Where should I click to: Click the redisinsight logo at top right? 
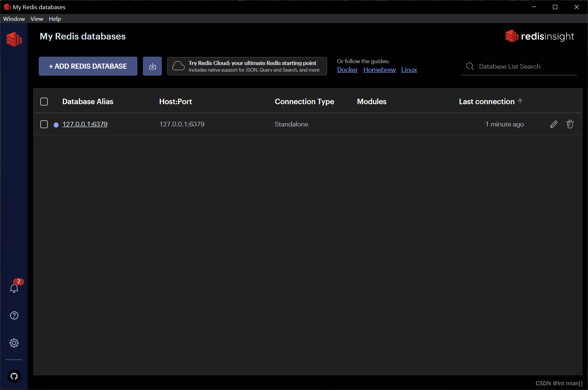click(539, 36)
